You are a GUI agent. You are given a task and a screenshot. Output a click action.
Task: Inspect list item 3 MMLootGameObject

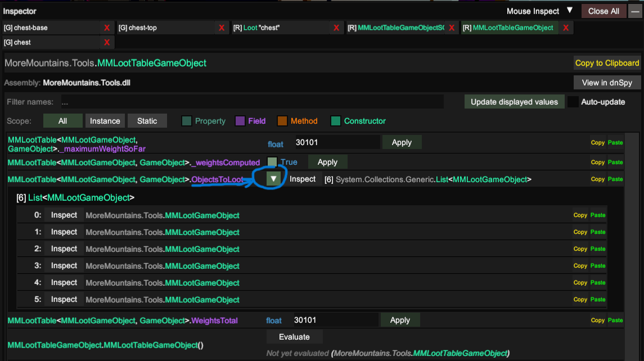click(64, 266)
